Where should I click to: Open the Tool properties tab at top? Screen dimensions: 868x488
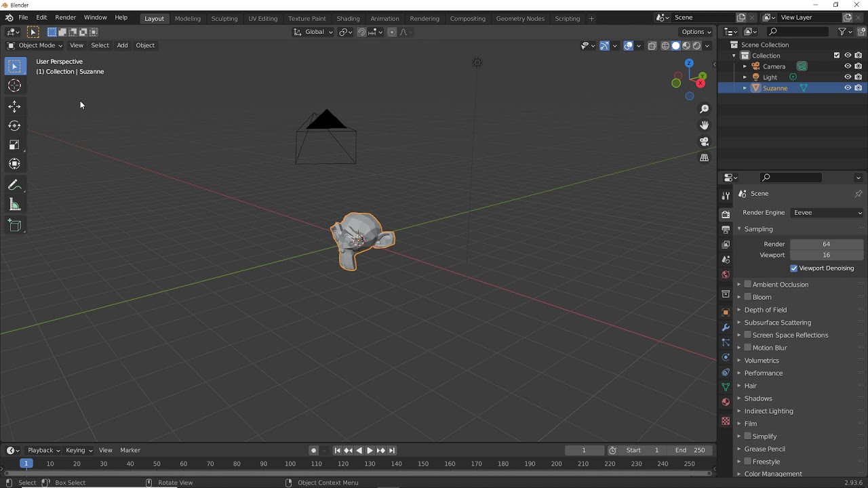(x=726, y=195)
